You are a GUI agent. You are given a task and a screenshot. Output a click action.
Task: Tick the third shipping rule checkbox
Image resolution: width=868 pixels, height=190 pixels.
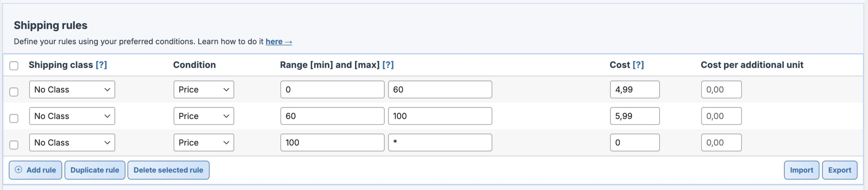14,145
